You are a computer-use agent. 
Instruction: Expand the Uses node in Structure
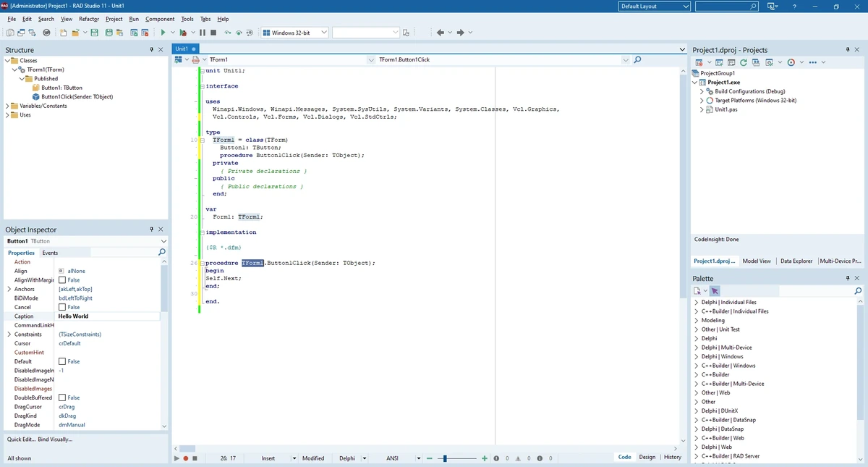(8, 115)
